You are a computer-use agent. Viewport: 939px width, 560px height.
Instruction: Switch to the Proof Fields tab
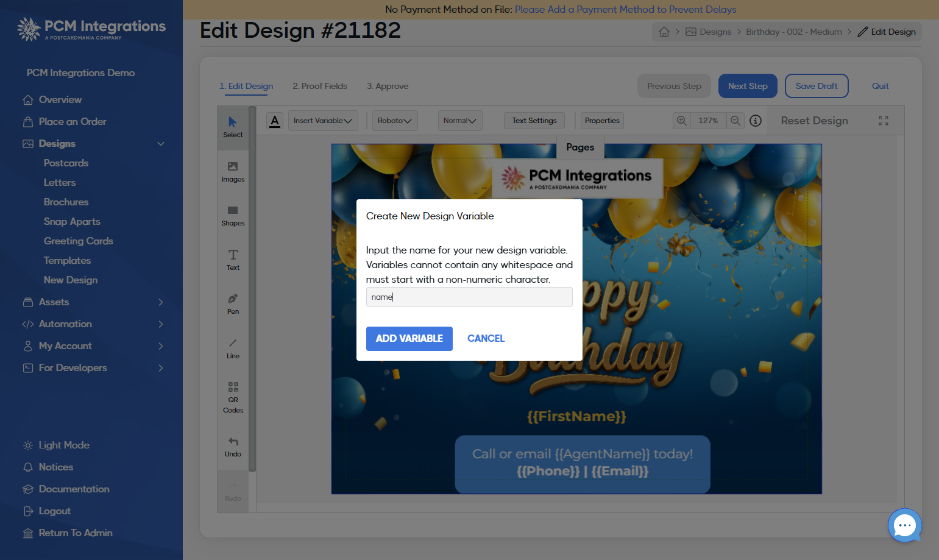tap(320, 86)
